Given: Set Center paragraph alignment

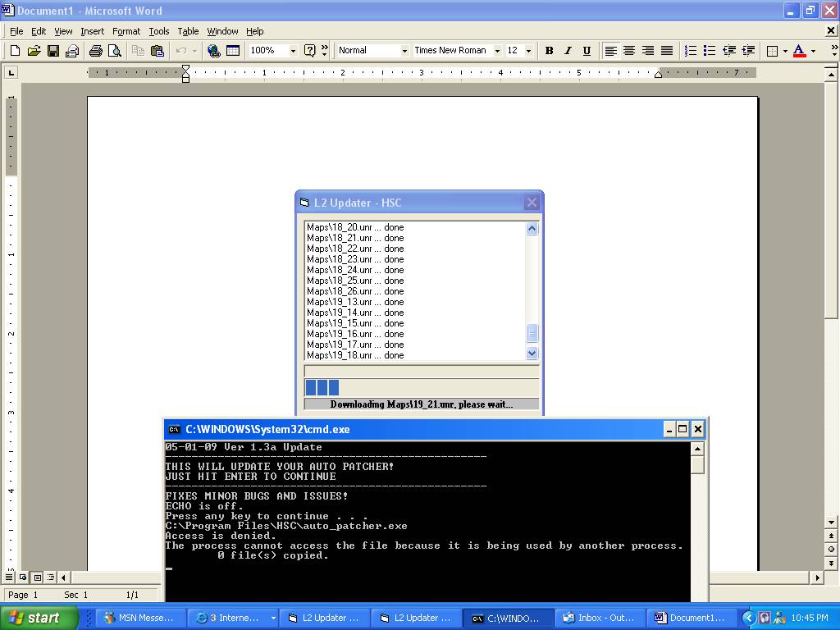Looking at the screenshot, I should click(629, 50).
